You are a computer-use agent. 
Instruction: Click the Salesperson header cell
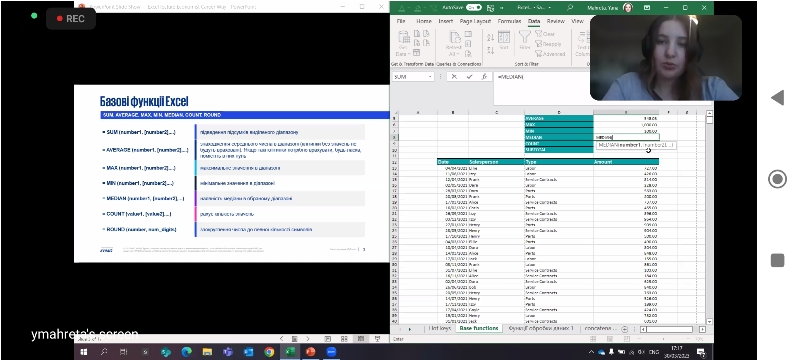[496, 162]
